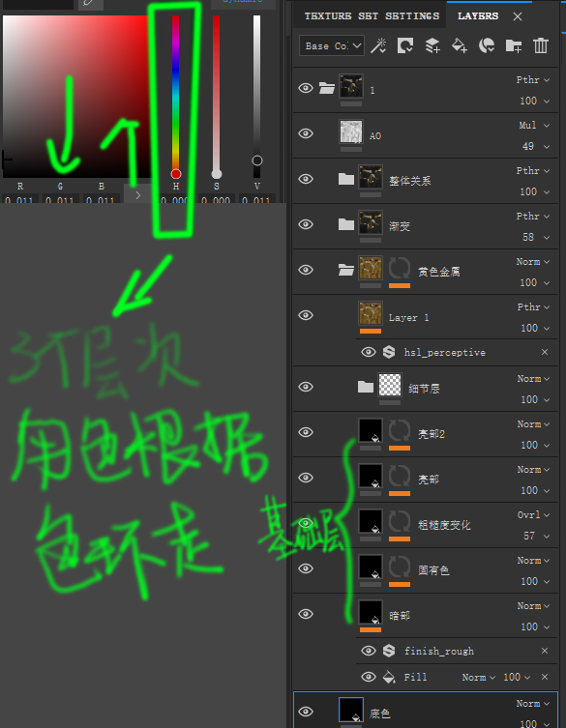This screenshot has width=566, height=728.
Task: Toggle the eye of the 渐变 folder
Action: tap(306, 224)
